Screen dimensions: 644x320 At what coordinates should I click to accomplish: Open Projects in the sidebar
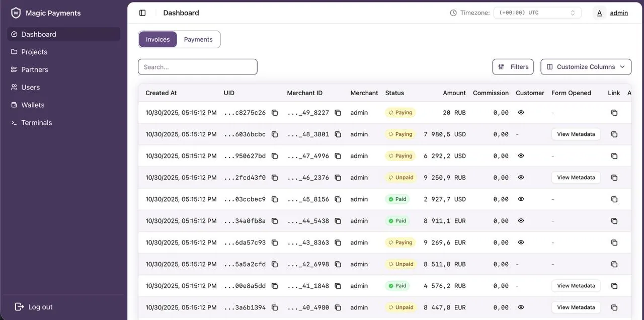click(x=63, y=52)
